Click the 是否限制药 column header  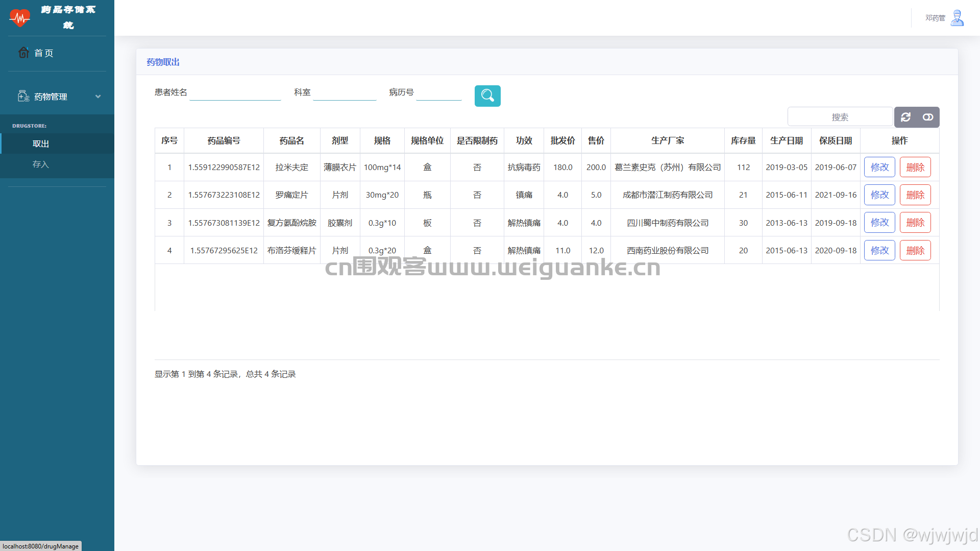tap(477, 140)
